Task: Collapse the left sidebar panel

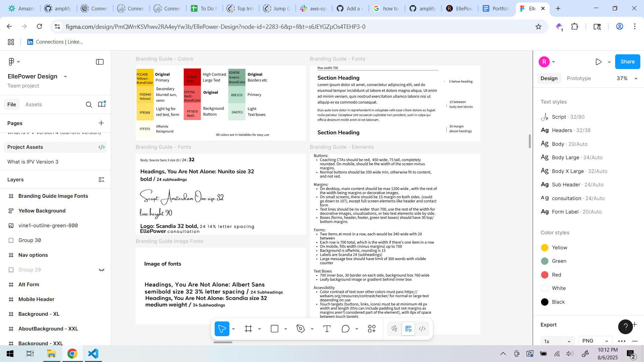Action: click(100, 62)
